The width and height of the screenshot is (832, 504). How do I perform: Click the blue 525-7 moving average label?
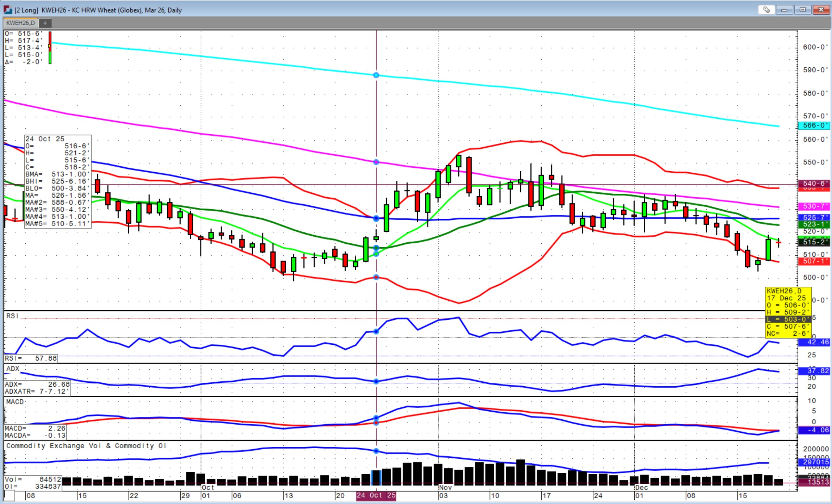click(814, 217)
